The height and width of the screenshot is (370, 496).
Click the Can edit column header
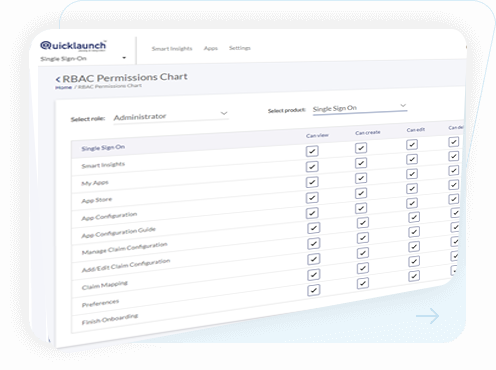[x=416, y=130]
